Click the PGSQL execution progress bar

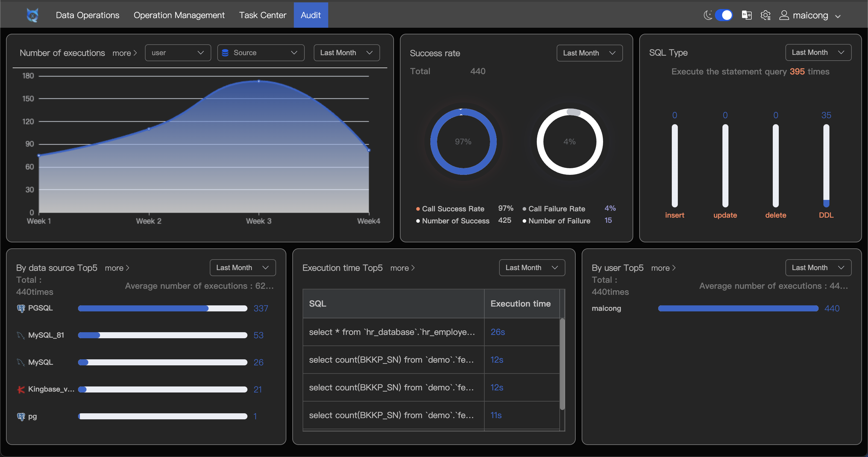pyautogui.click(x=162, y=308)
